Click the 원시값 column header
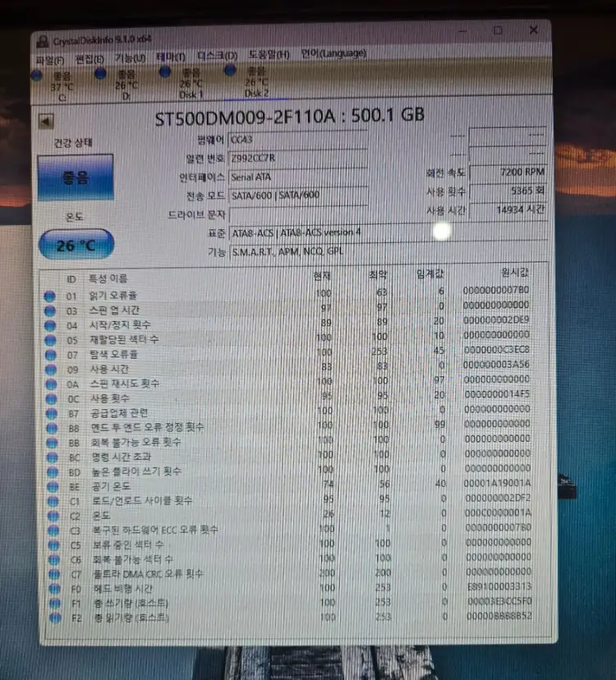The width and height of the screenshot is (616, 680). pos(514,273)
